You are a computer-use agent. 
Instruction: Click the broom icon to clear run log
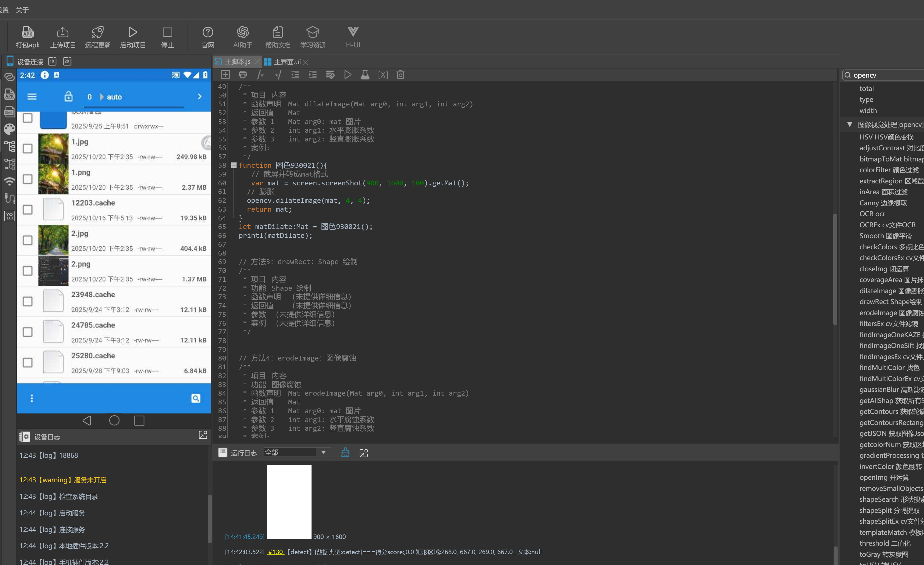click(x=345, y=453)
